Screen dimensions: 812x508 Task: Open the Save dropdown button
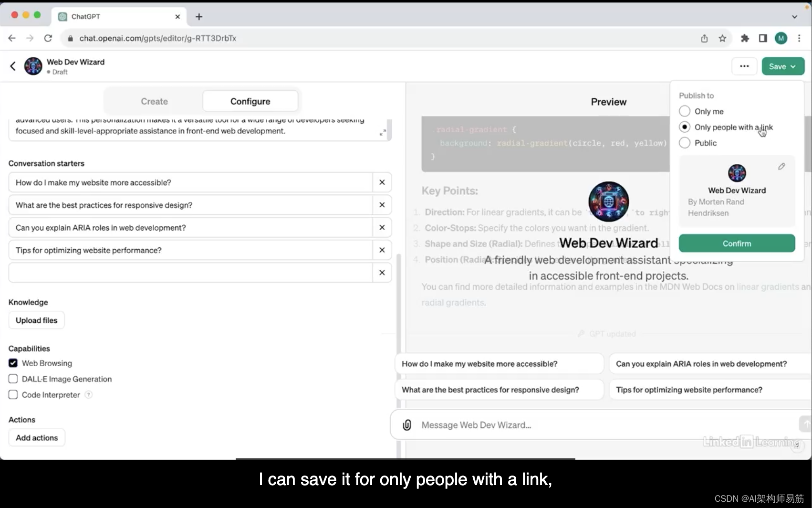coord(783,66)
